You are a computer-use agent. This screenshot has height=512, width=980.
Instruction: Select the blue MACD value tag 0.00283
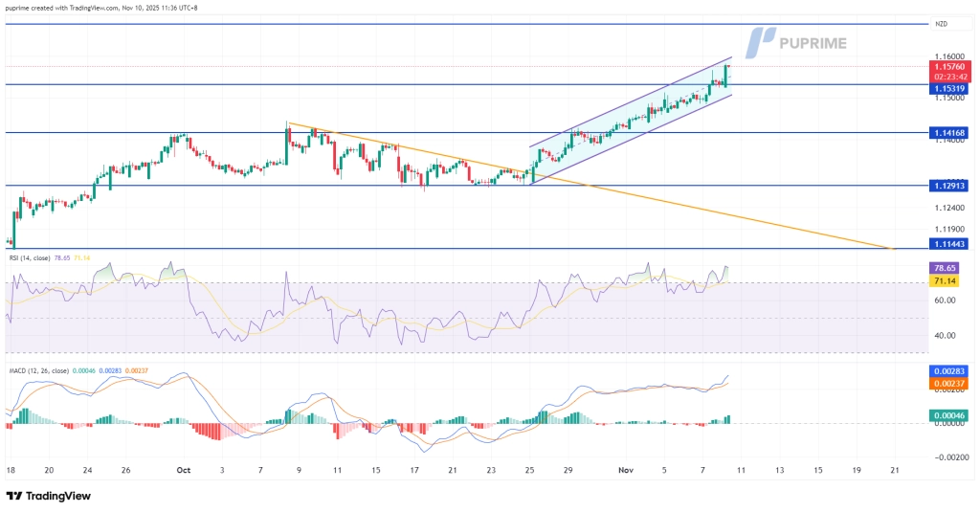[948, 369]
